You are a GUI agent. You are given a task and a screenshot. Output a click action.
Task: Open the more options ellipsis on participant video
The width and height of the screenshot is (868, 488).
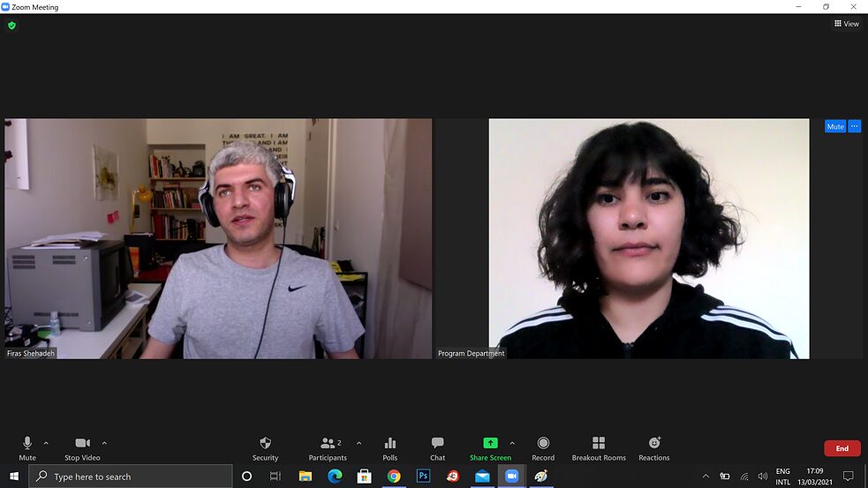(854, 126)
